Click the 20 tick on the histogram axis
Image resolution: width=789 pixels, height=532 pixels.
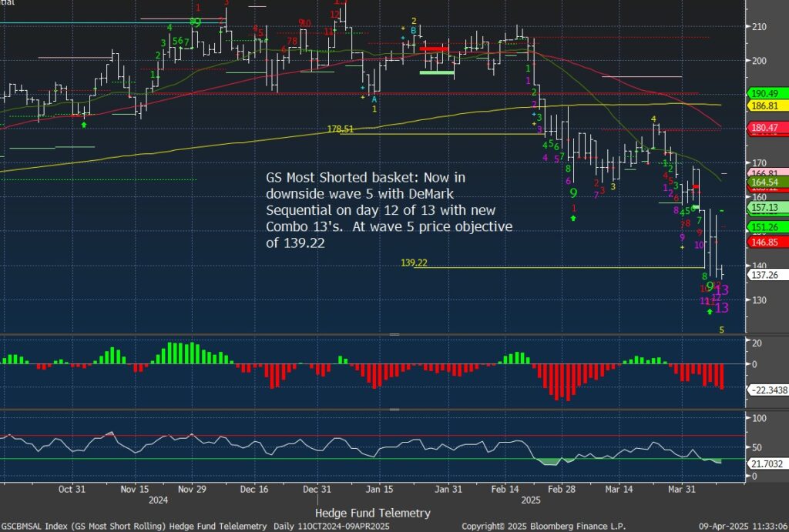coord(757,343)
